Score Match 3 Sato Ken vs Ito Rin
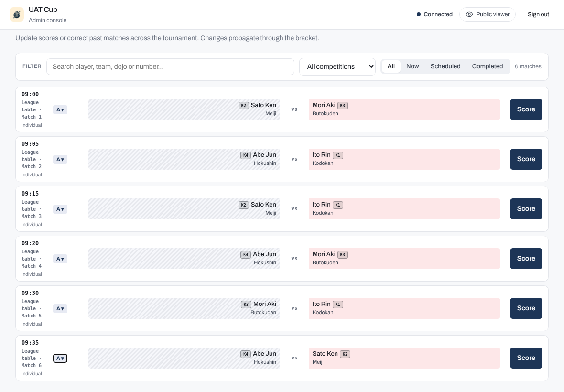 (526, 209)
